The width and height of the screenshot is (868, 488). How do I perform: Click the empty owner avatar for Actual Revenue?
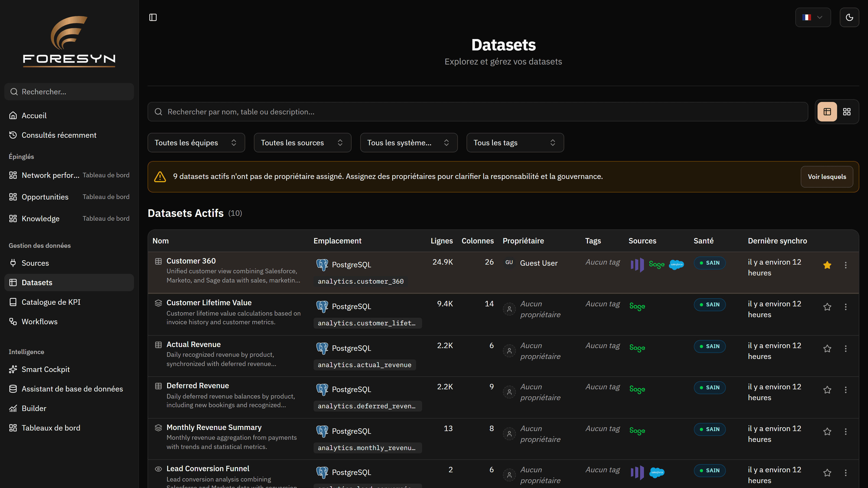point(509,351)
